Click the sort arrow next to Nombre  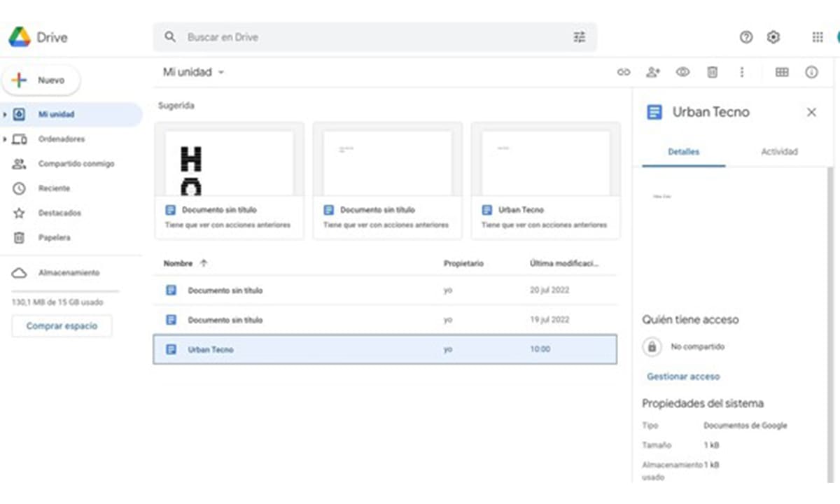click(204, 263)
